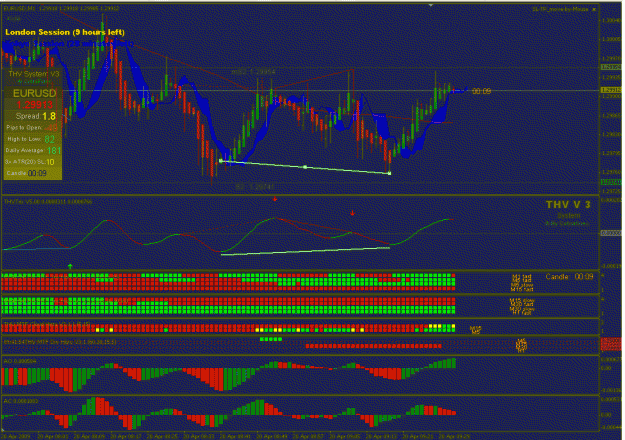This screenshot has height=440, width=625.
Task: Click the 00:09 candle timer beside current price
Action: 481,91
